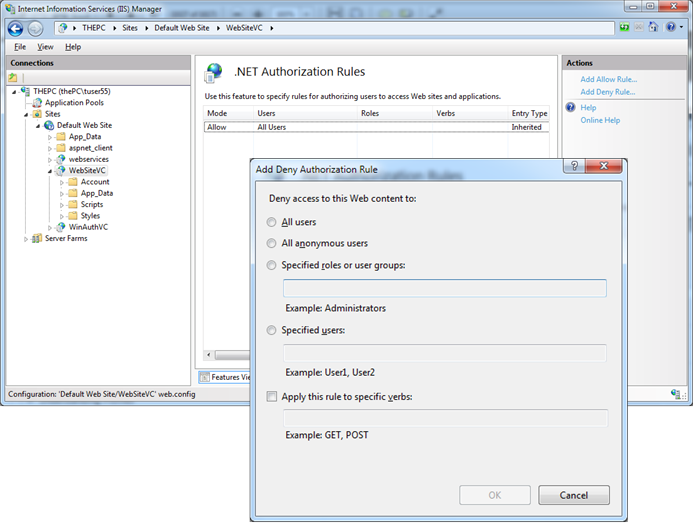
Task: Click the Cancel button in dialog
Action: coord(574,495)
